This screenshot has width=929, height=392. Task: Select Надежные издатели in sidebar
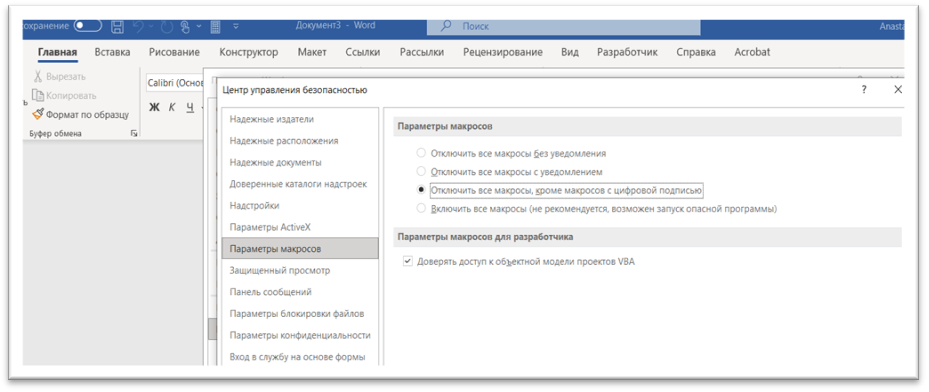point(300,119)
